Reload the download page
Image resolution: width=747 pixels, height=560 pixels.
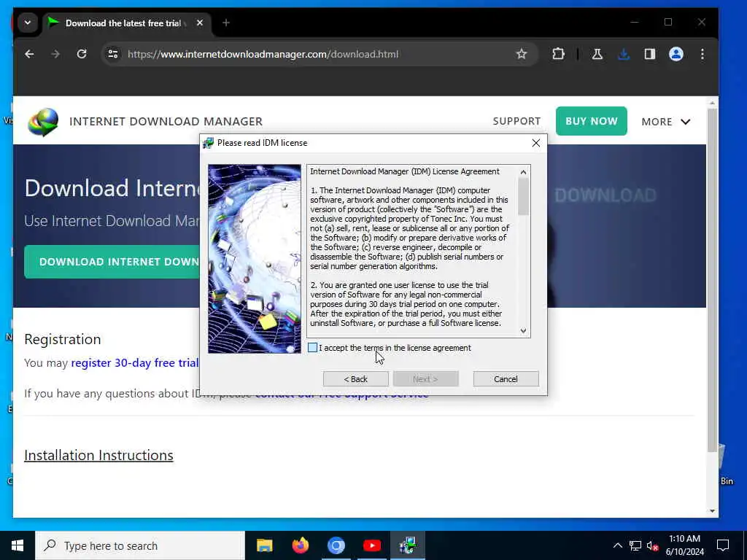[82, 54]
